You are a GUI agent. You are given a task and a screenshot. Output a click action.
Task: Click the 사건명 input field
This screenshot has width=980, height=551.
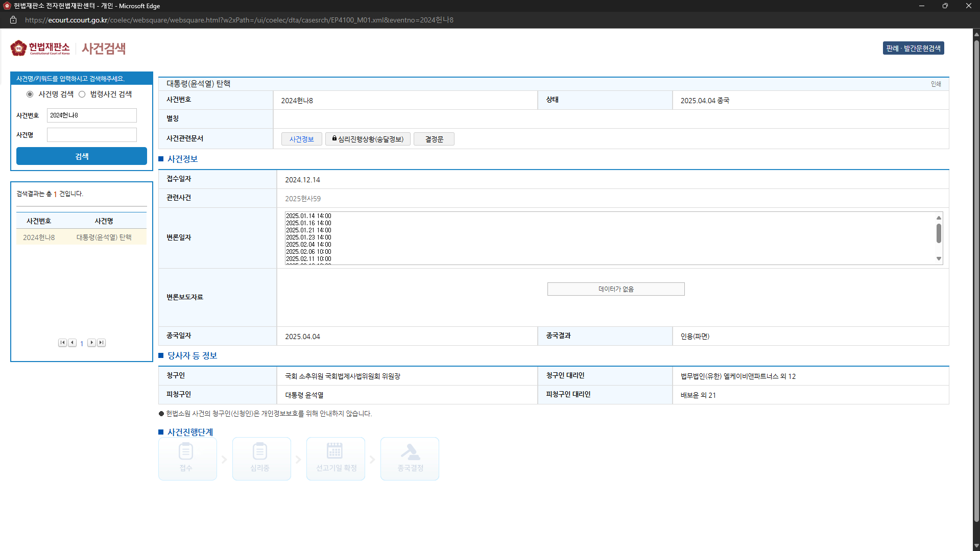point(92,135)
